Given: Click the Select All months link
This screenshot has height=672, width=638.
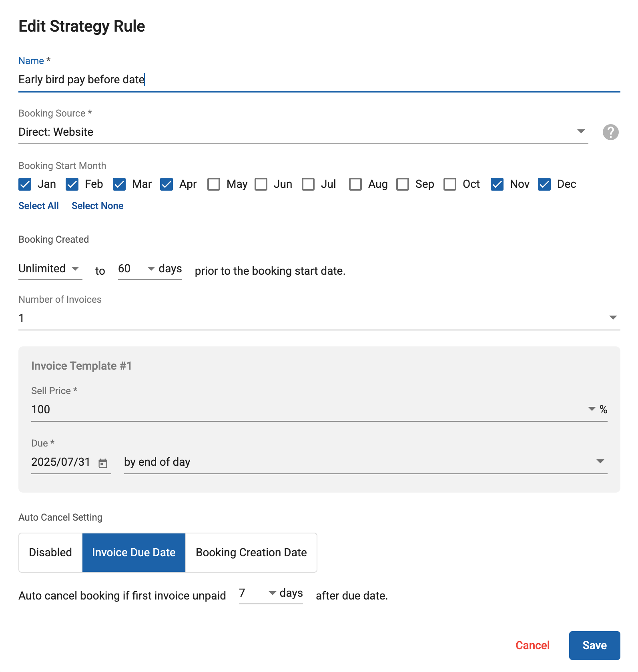Looking at the screenshot, I should [x=38, y=206].
